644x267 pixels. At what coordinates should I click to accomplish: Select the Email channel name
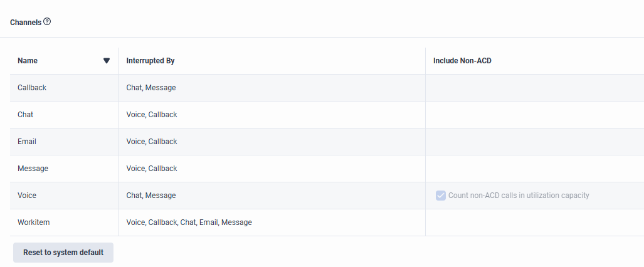tap(27, 142)
